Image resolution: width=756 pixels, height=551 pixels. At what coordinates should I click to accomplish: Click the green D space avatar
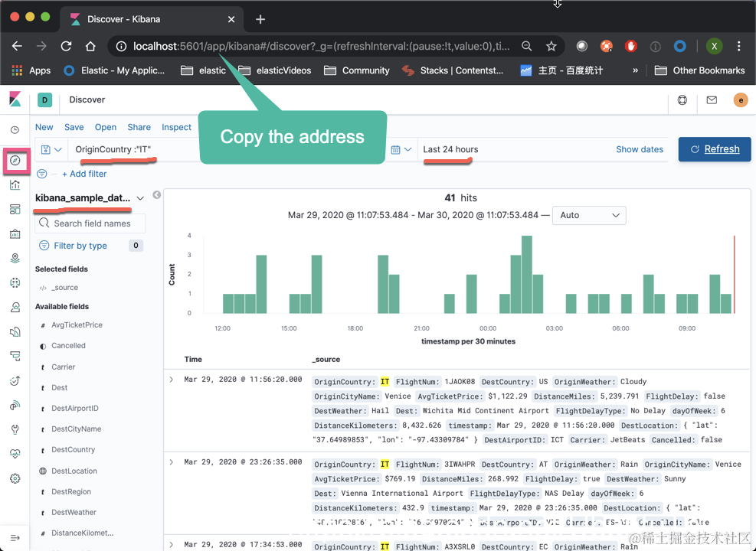click(x=45, y=99)
